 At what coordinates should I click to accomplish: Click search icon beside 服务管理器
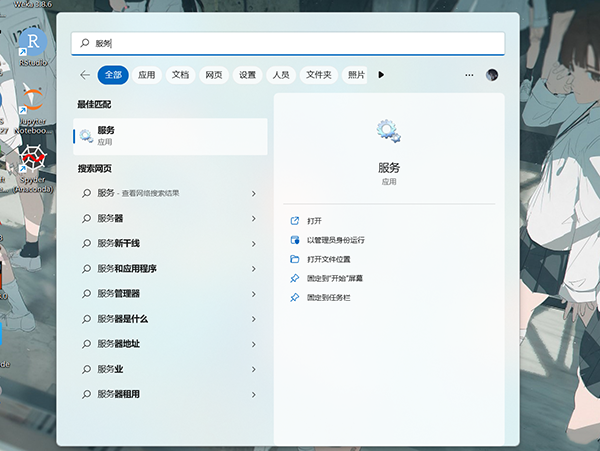tap(86, 294)
